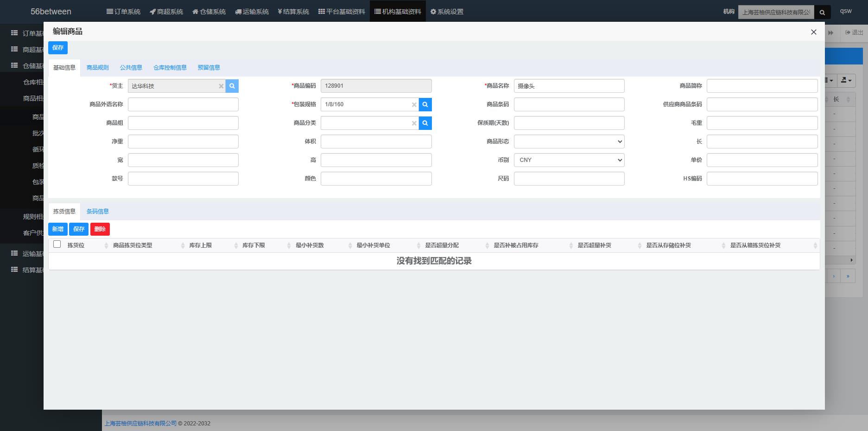Open 机构基础资料 top menu
The width and height of the screenshot is (868, 431).
(x=398, y=12)
